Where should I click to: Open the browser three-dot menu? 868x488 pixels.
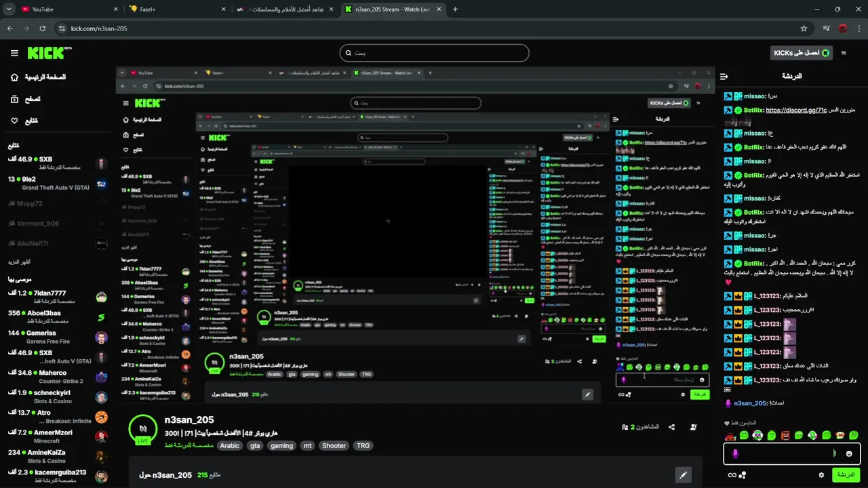coord(859,28)
